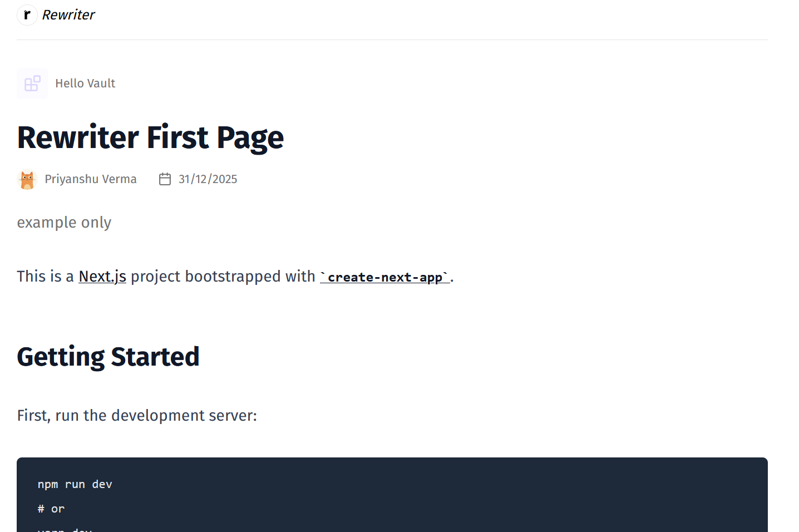
Task: Open the Hello Vault label
Action: tap(85, 83)
